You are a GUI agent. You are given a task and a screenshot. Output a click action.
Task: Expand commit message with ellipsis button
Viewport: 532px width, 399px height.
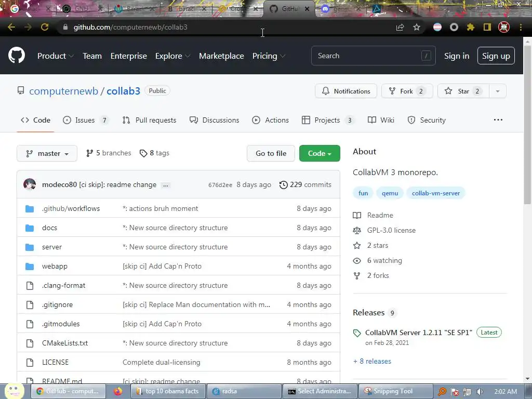(166, 185)
